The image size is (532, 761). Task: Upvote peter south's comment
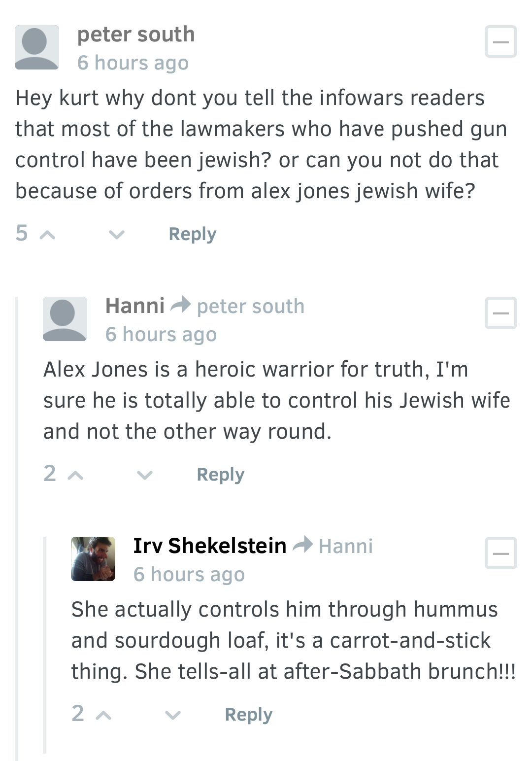47,235
